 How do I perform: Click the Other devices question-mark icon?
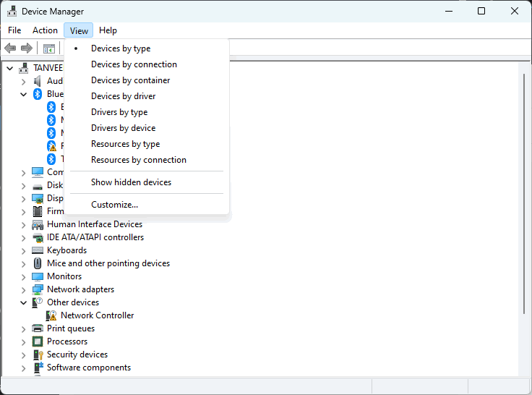click(38, 302)
